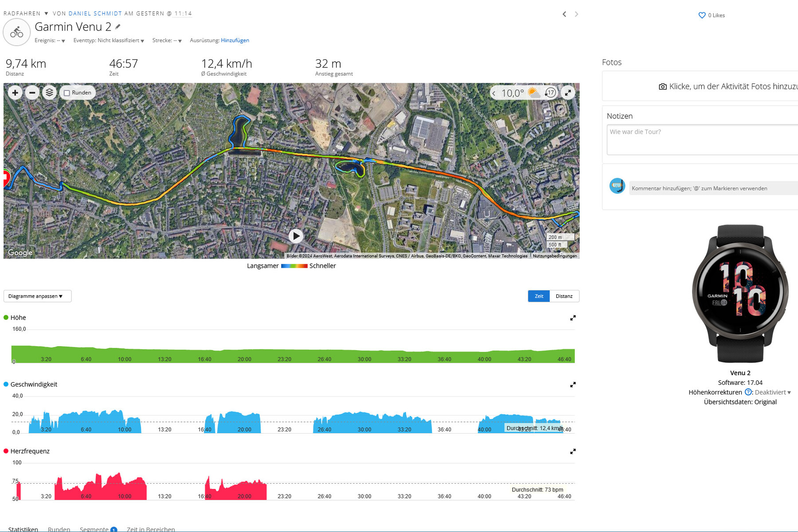This screenshot has width=798, height=532.
Task: Expand the Herzfrequenz chart
Action: (x=573, y=451)
